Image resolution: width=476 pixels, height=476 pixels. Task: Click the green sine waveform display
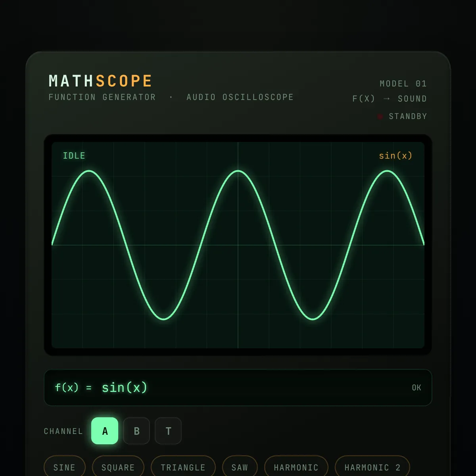coord(238,245)
